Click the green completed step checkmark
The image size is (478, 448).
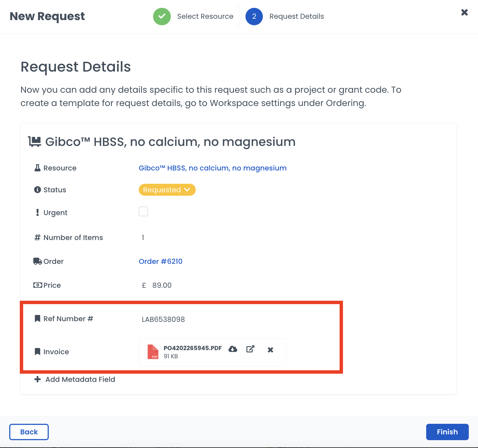pos(162,16)
